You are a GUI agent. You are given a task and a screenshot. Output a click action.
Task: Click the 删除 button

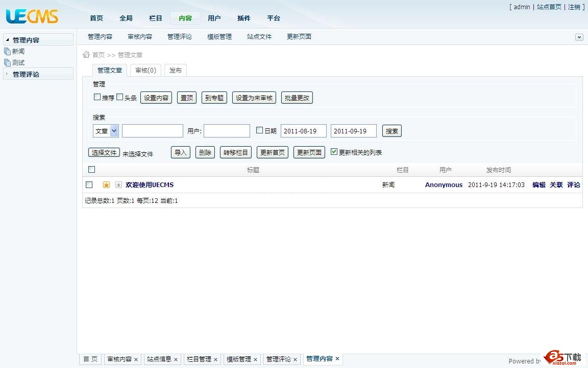pyautogui.click(x=205, y=152)
